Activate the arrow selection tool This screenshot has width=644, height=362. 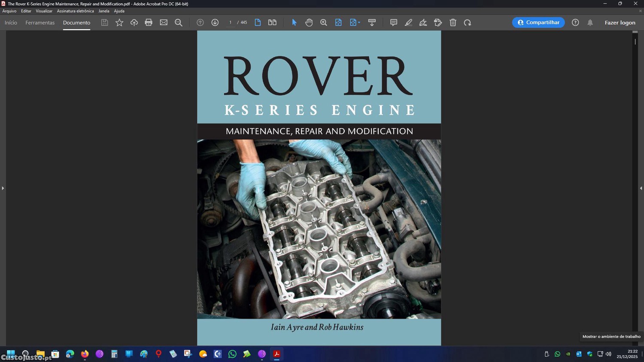294,22
